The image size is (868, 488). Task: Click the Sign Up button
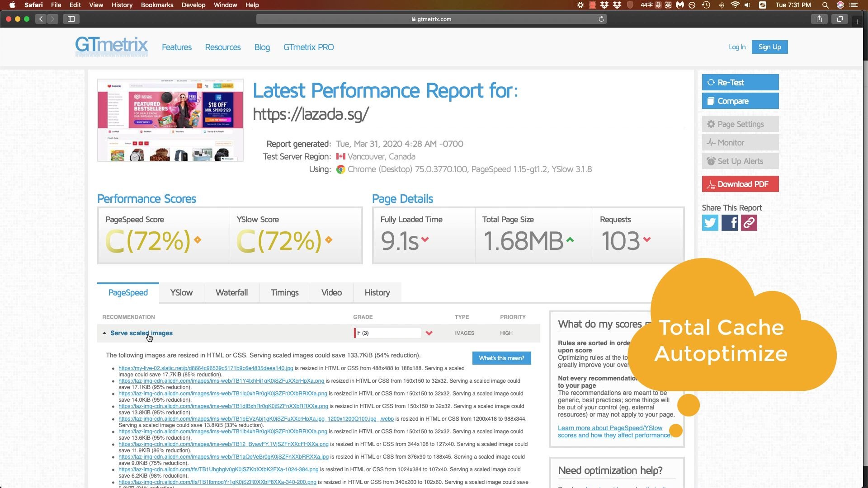pos(769,47)
